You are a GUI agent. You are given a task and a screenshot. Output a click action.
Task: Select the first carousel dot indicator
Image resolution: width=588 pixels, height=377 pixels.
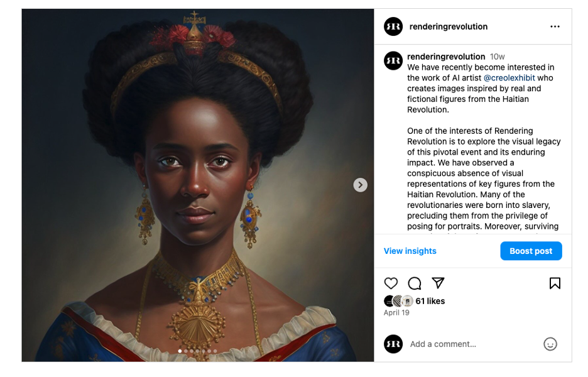click(x=180, y=351)
